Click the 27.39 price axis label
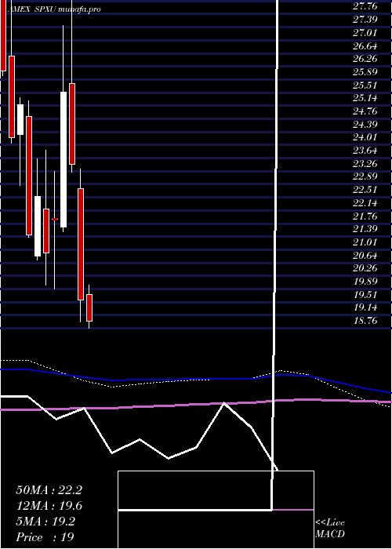 [x=365, y=20]
